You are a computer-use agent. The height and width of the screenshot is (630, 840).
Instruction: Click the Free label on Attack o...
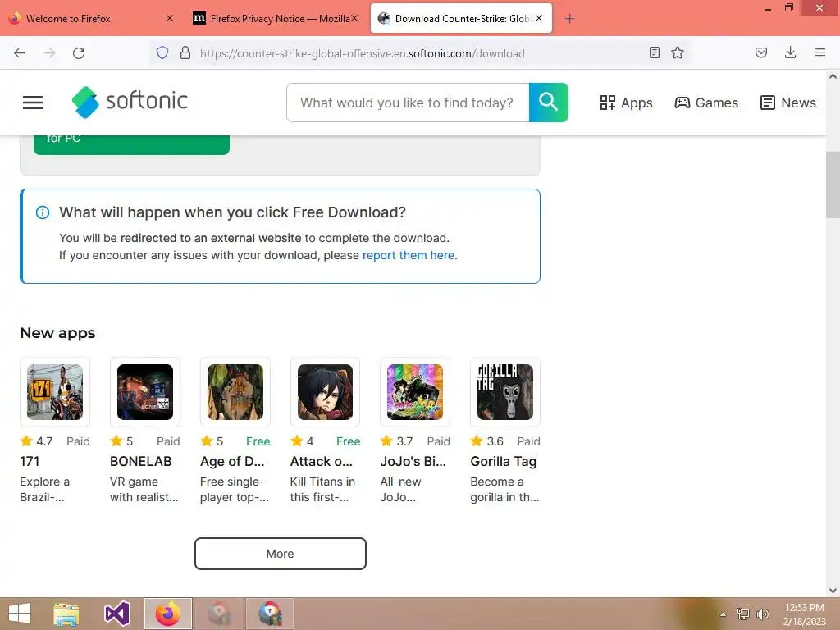348,441
